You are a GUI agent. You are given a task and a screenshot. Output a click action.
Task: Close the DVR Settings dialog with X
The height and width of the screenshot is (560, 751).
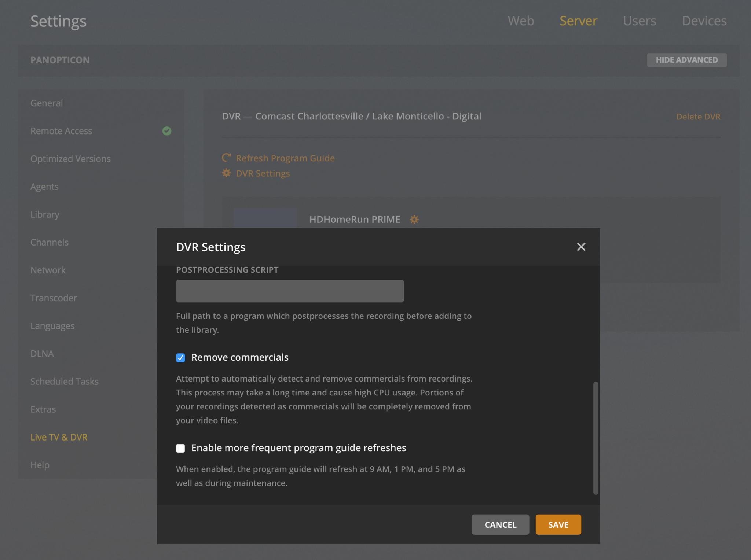pos(581,247)
